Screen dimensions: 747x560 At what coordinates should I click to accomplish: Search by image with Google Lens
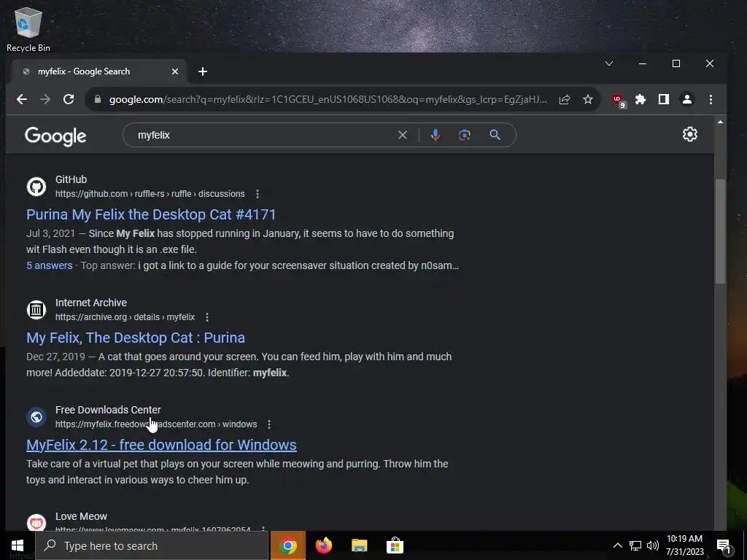pos(465,135)
